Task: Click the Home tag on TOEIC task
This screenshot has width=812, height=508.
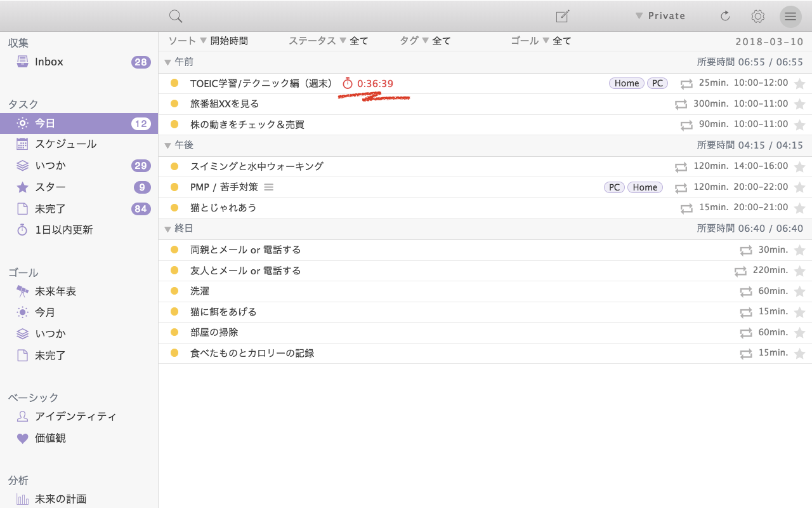Action: 627,83
